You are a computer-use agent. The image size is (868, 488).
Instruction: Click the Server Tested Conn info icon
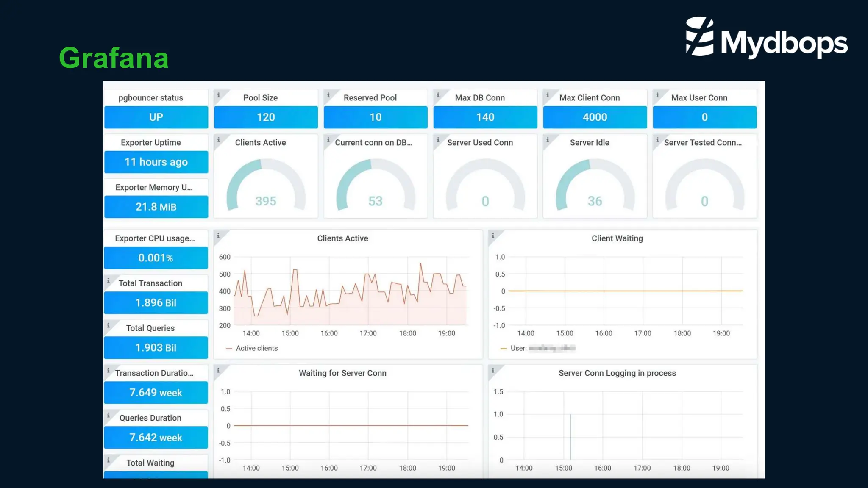tap(657, 140)
